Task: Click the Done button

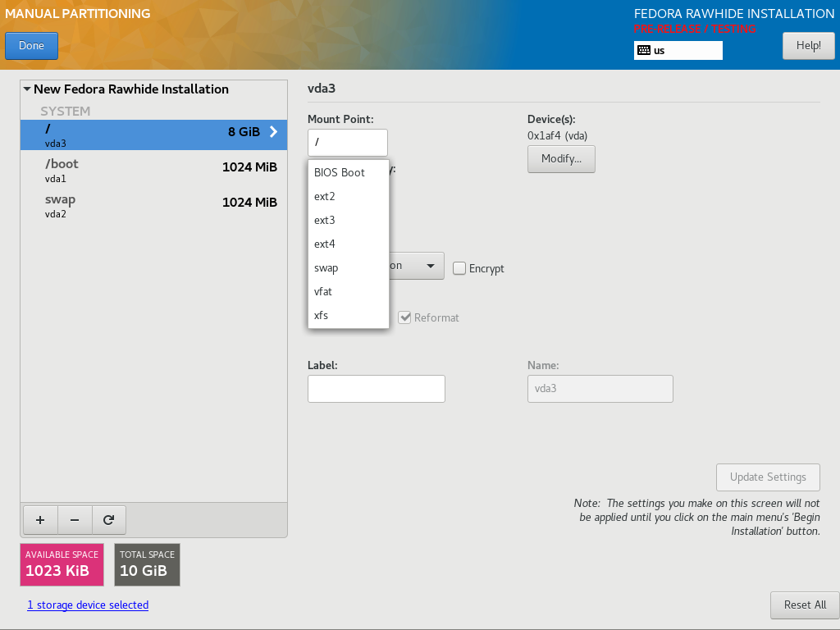Action: click(x=32, y=46)
